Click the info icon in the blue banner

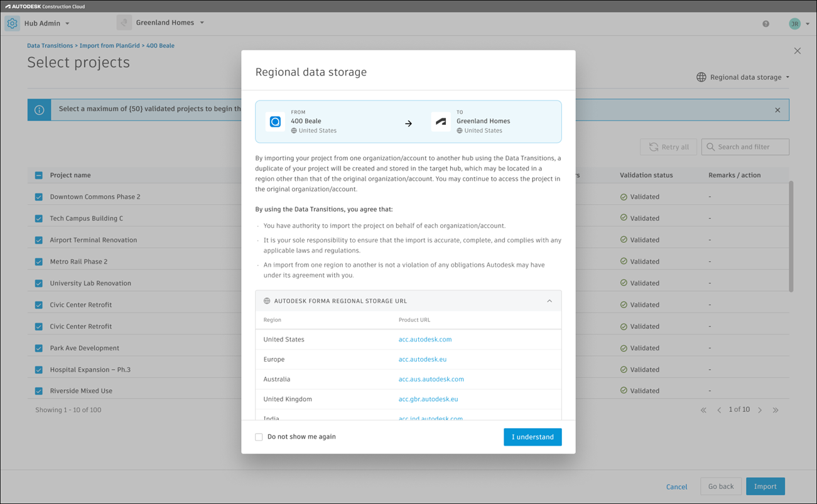[x=39, y=110]
